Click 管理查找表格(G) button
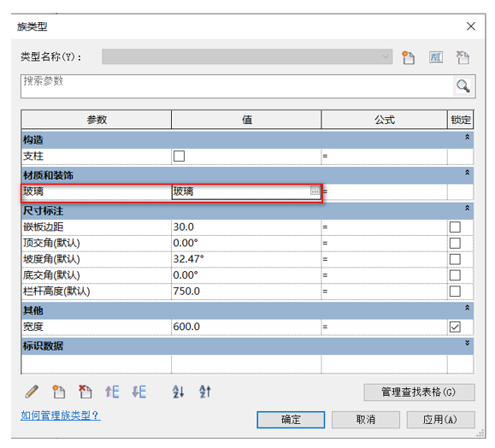This screenshot has height=448, width=495. click(419, 392)
